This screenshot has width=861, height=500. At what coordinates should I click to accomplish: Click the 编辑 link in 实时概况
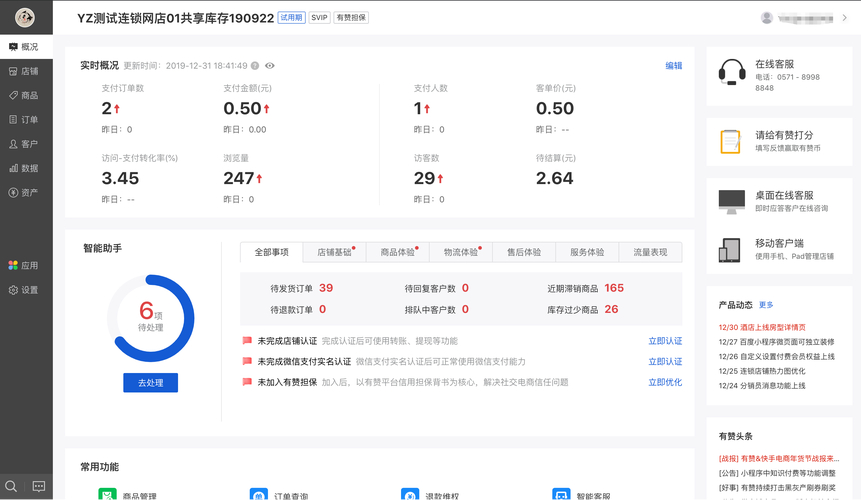click(674, 66)
